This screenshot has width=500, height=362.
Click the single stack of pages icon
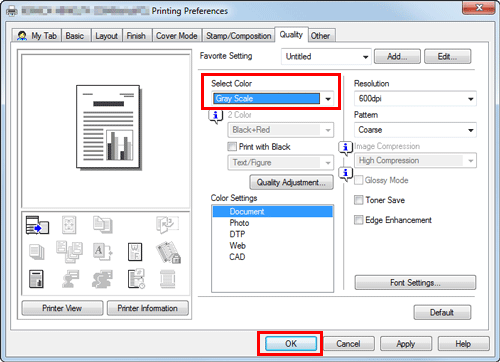point(36,252)
